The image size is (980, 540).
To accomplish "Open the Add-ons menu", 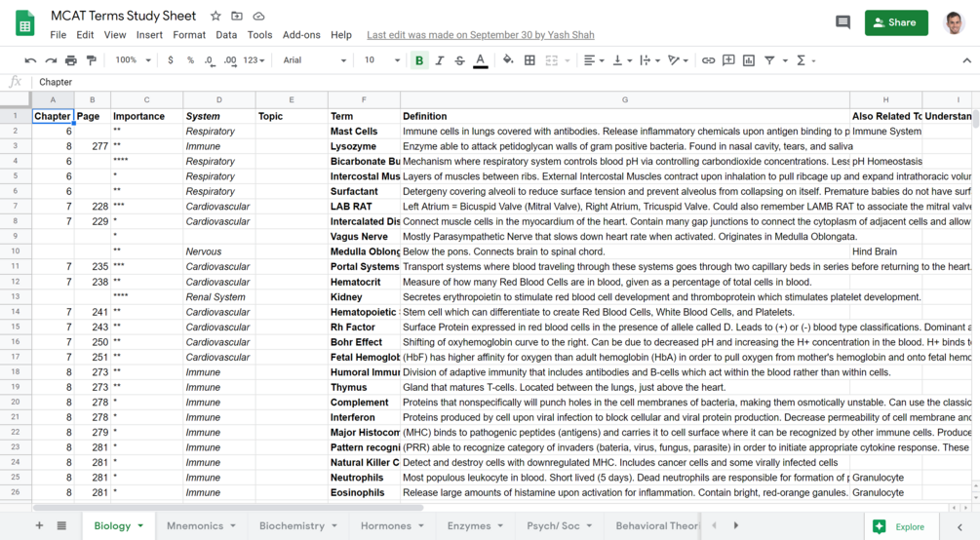I will [x=301, y=35].
